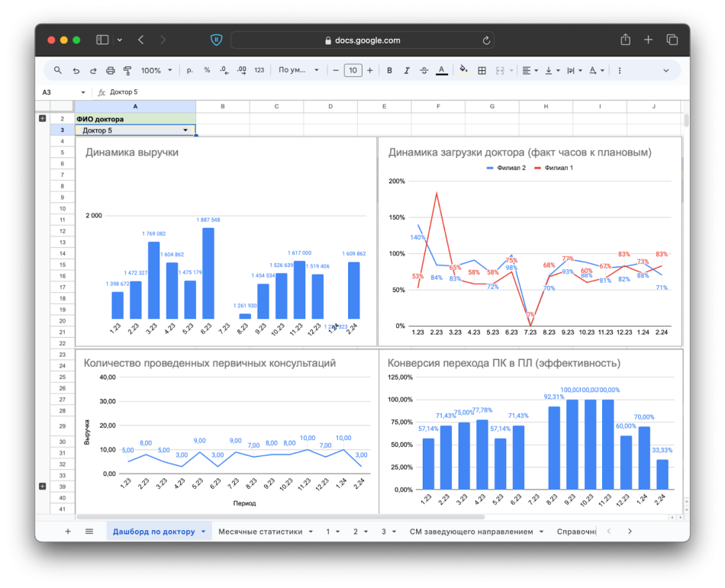Open a new Safari tab
This screenshot has width=725, height=588.
(x=648, y=40)
